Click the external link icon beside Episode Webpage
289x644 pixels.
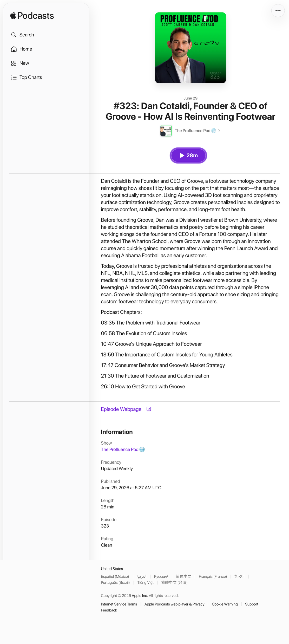pos(149,409)
